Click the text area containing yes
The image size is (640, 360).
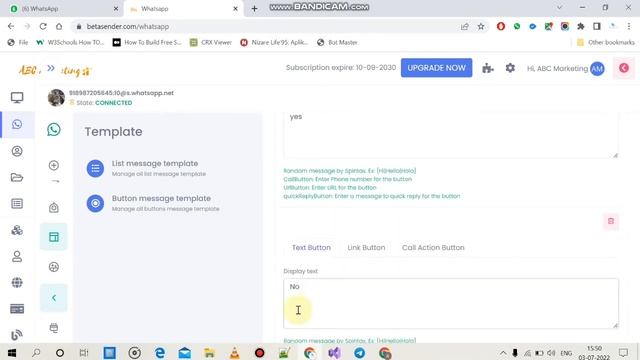click(x=451, y=136)
